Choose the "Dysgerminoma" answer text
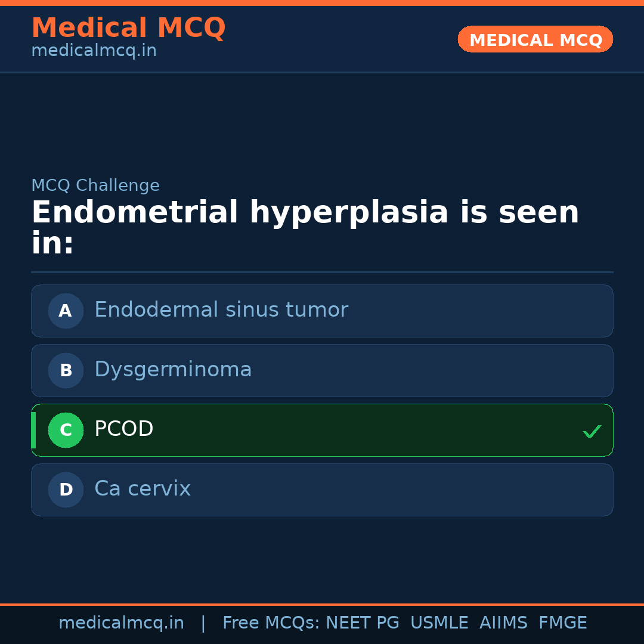The height and width of the screenshot is (644, 644). 173,370
